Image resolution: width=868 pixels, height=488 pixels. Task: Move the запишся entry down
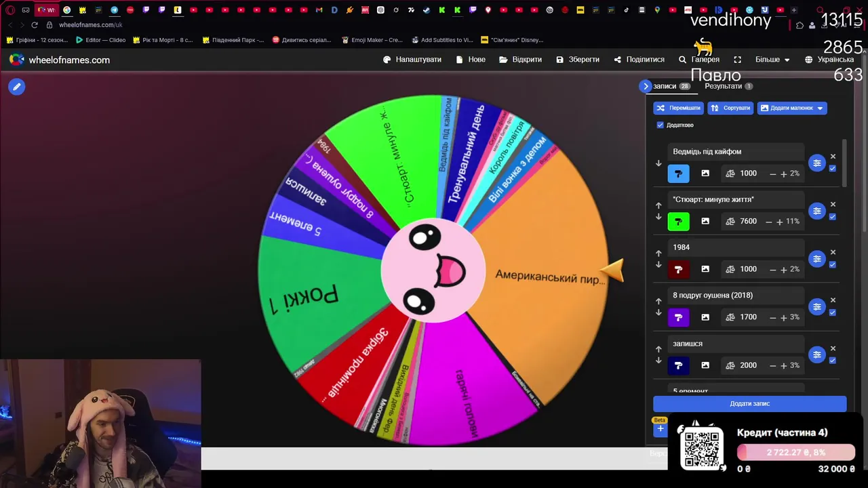coord(658,361)
